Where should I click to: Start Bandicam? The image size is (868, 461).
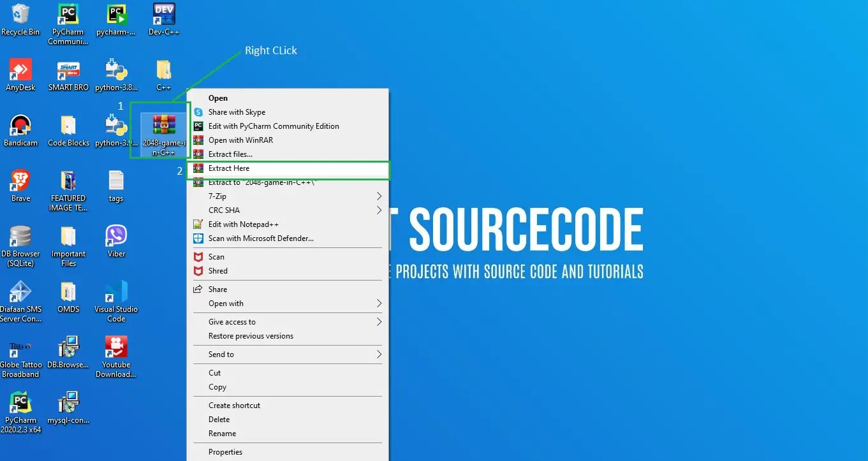[19, 126]
